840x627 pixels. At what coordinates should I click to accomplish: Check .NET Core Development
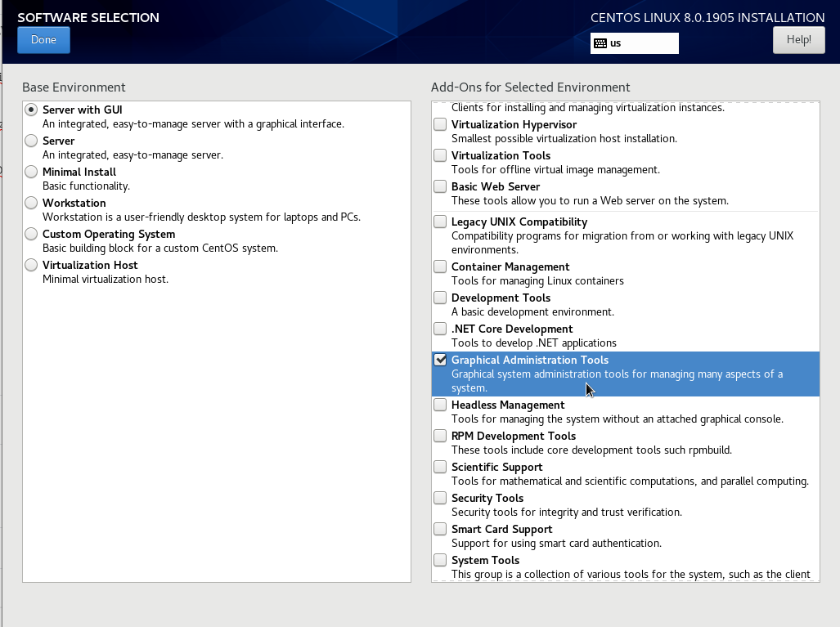pos(439,329)
